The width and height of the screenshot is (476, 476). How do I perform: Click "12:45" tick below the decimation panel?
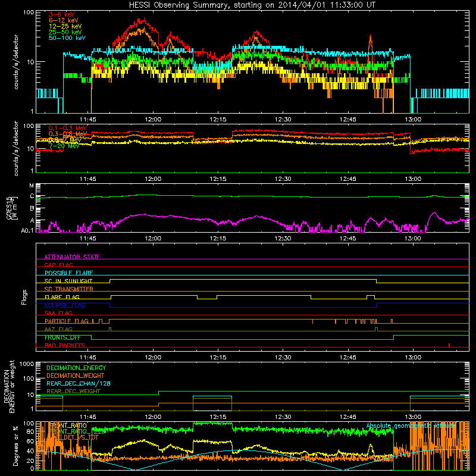348,417
